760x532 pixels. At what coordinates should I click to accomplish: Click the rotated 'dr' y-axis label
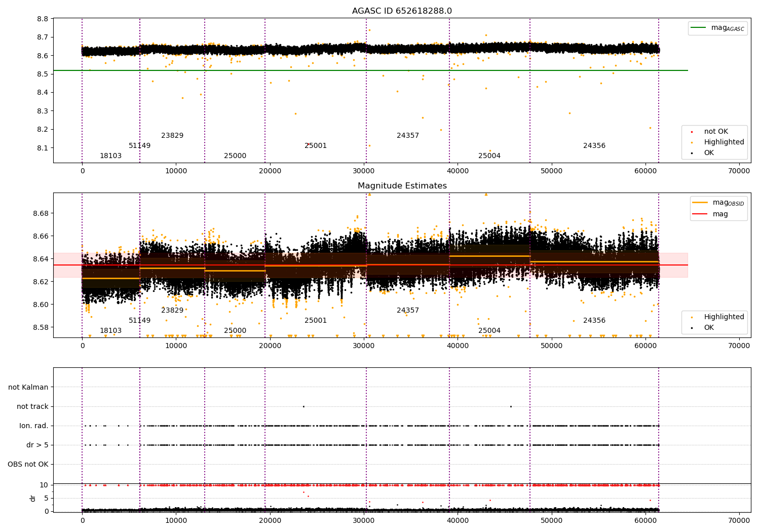point(33,498)
